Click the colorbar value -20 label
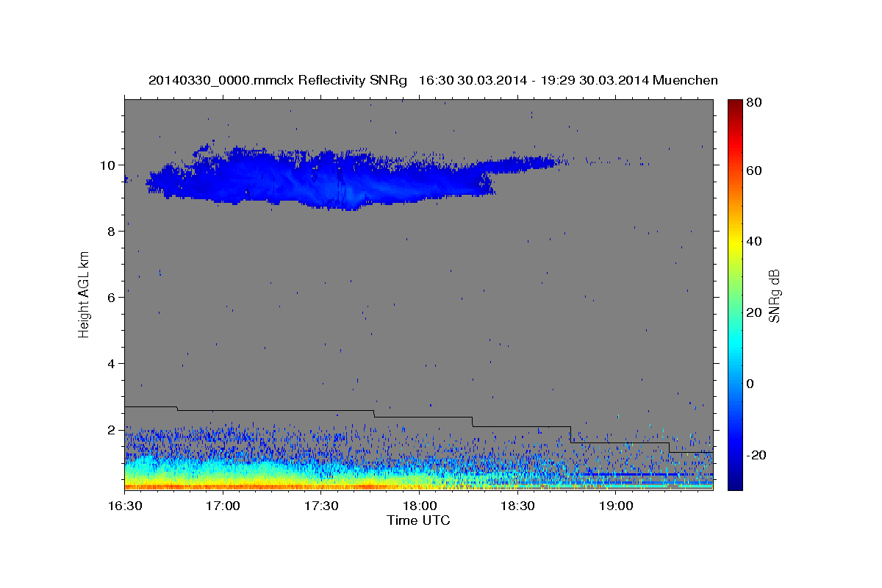This screenshot has width=882, height=588. tap(756, 455)
